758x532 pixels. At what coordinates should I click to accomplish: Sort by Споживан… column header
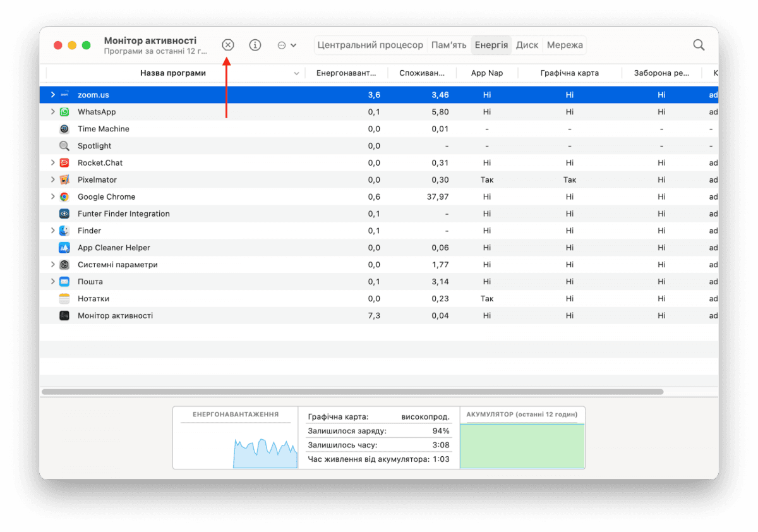coord(422,73)
